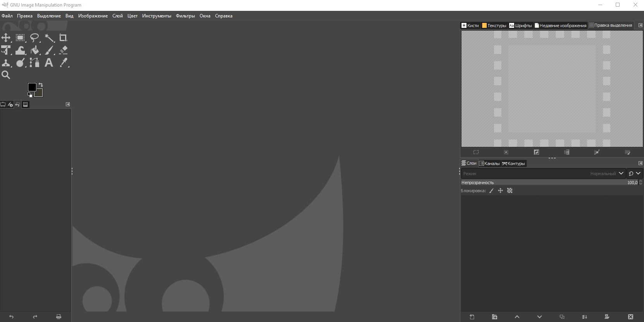This screenshot has height=322, width=644.
Task: Select the Color Picker eyedropper tool
Action: pyautogui.click(x=63, y=62)
